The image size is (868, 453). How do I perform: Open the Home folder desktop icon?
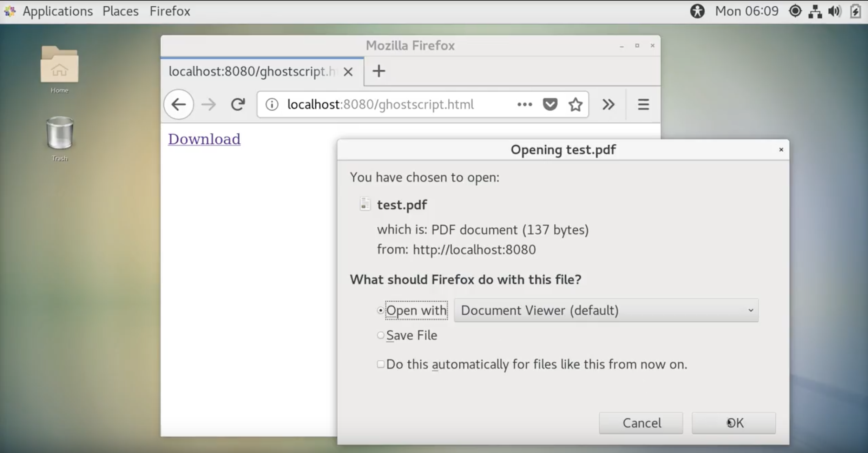click(59, 70)
